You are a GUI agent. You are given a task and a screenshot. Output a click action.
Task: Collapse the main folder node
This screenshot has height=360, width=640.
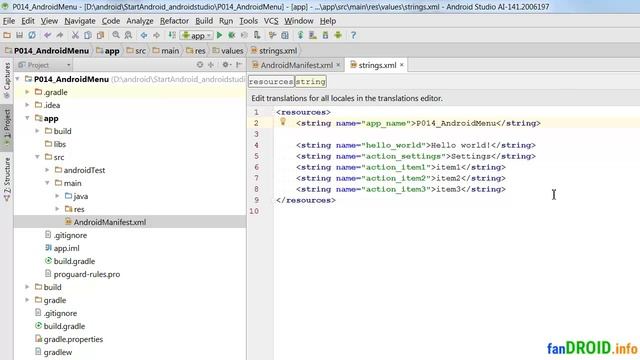(47, 183)
